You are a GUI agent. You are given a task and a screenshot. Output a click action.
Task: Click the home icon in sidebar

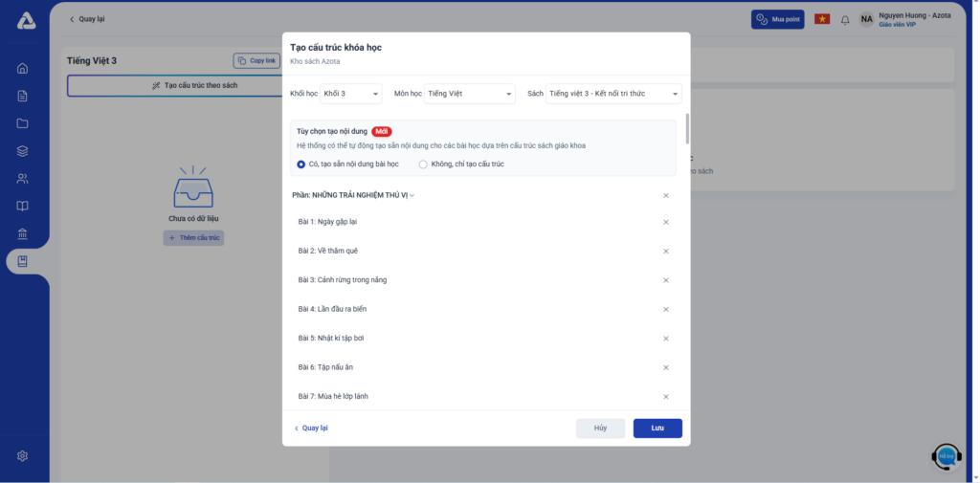(23, 68)
